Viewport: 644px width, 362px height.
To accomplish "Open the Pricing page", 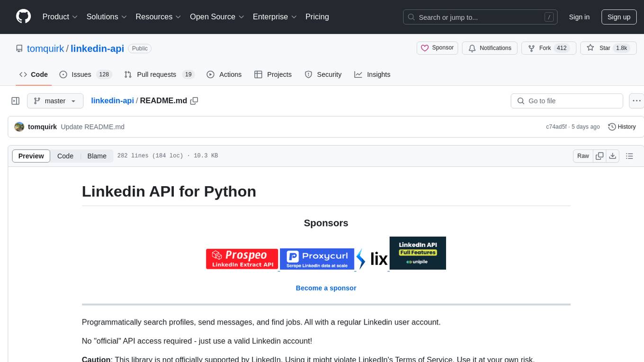I will pyautogui.click(x=317, y=17).
